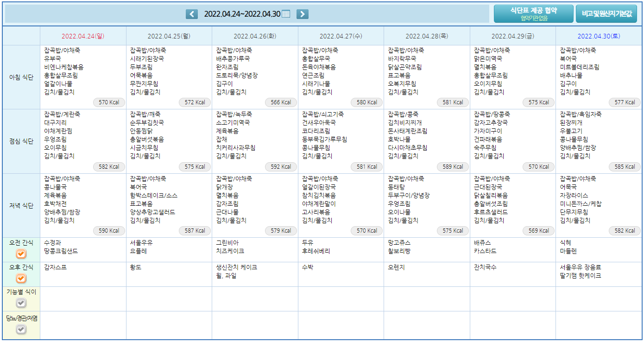Select the 2022.04.25(월) column header
The image size is (644, 342).
(169, 36)
